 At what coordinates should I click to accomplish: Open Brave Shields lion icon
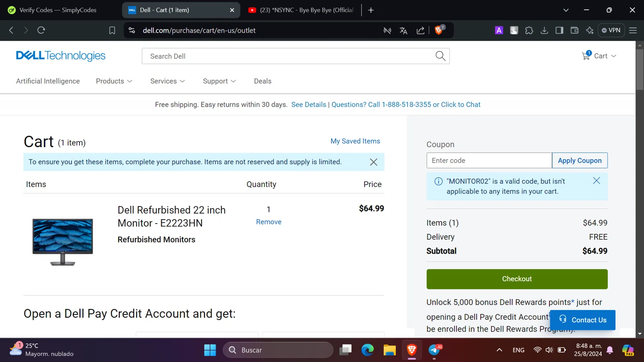(x=439, y=30)
